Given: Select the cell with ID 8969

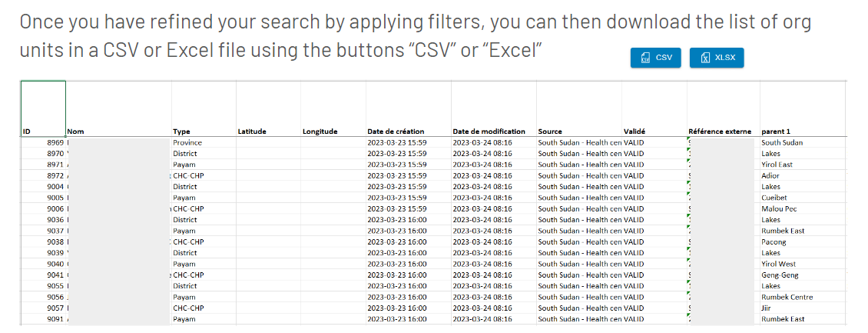Looking at the screenshot, I should point(43,142).
